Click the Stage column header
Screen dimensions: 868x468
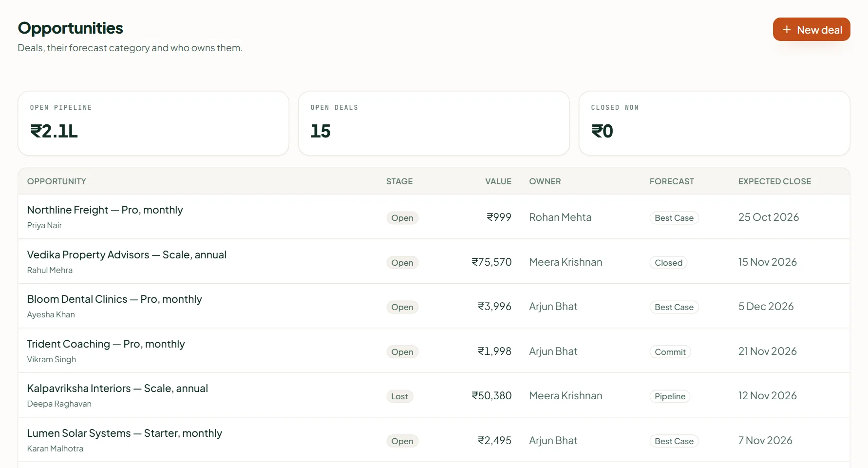coord(399,181)
